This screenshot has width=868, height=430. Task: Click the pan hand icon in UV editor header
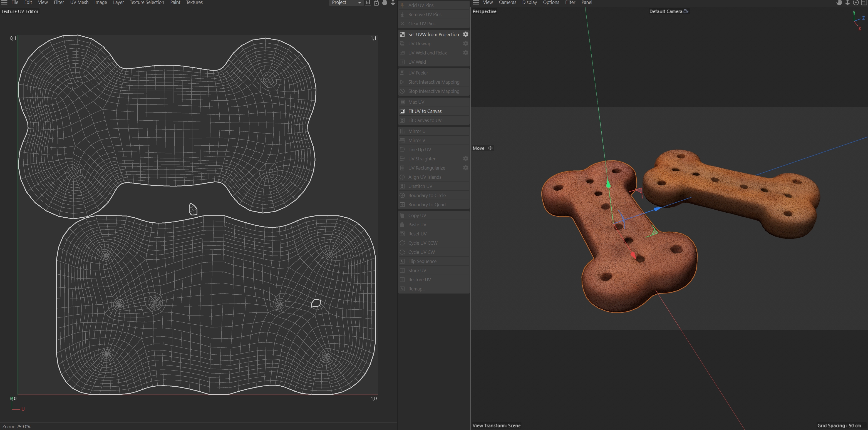(x=385, y=3)
